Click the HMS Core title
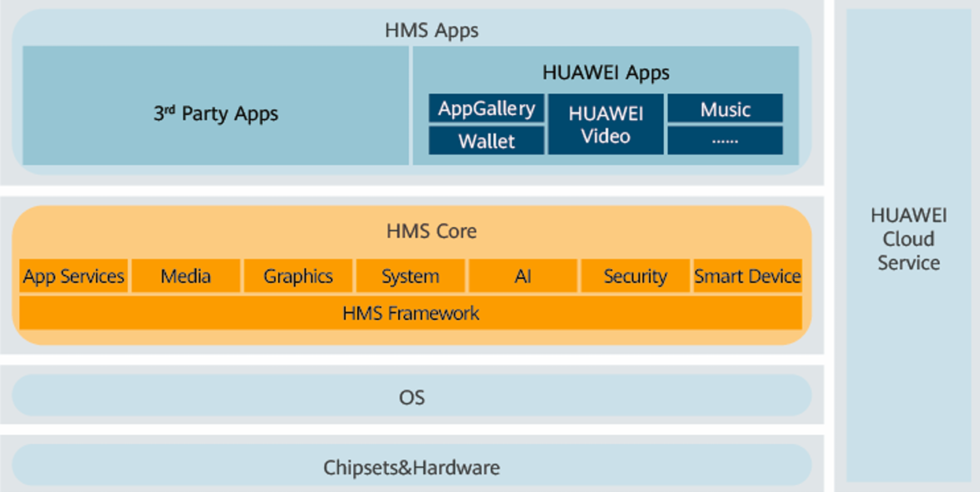The image size is (980, 492). 431,231
